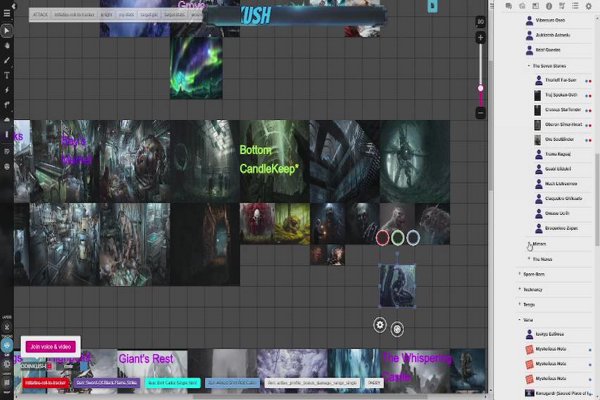
Task: Open the third Mysterious Note handout
Action: 558,379
